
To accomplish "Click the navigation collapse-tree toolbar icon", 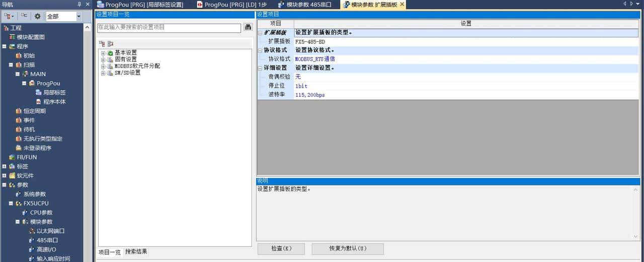I will pos(24,16).
